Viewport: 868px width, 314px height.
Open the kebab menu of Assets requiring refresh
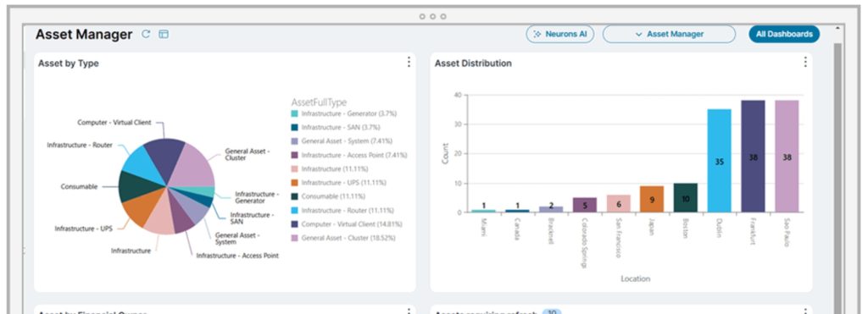(805, 311)
